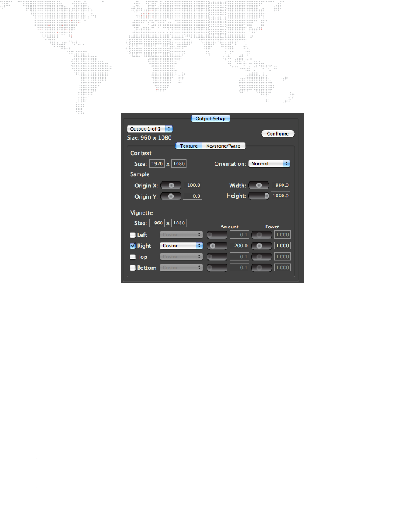This screenshot has width=411, height=532.
Task: Adjust the Origin Y slider
Action: click(x=171, y=196)
